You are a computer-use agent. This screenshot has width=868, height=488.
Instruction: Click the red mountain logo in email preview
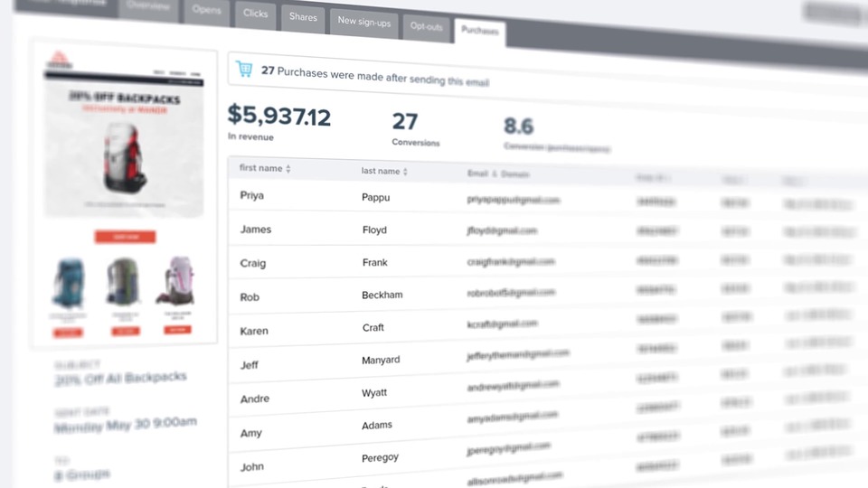coord(60,60)
